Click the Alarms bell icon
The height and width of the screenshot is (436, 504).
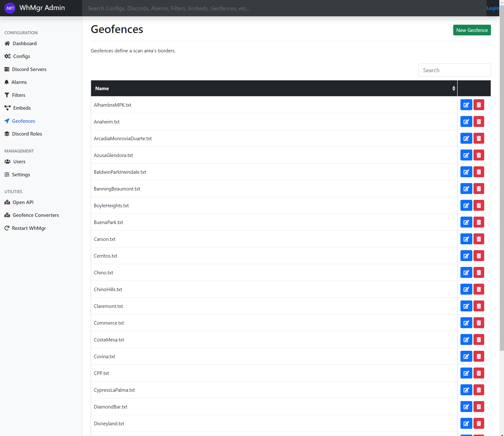point(7,82)
